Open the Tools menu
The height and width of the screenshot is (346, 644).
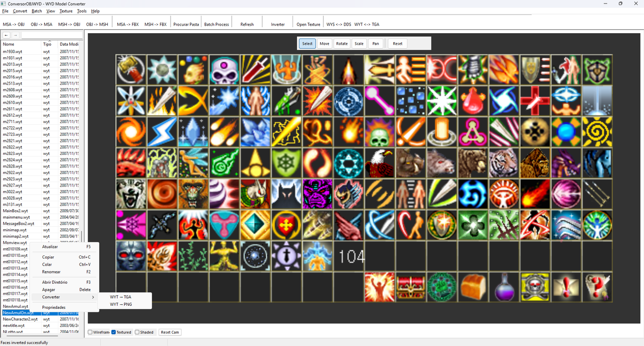pyautogui.click(x=82, y=11)
